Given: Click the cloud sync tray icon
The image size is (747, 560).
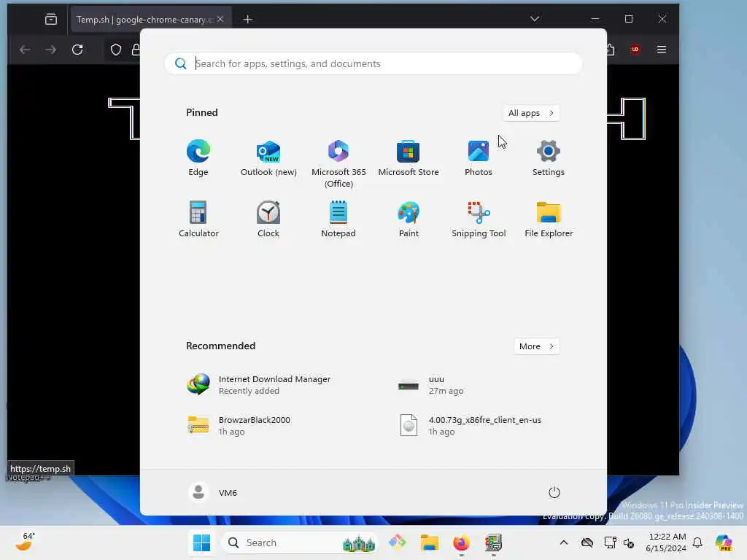Looking at the screenshot, I should pos(587,542).
